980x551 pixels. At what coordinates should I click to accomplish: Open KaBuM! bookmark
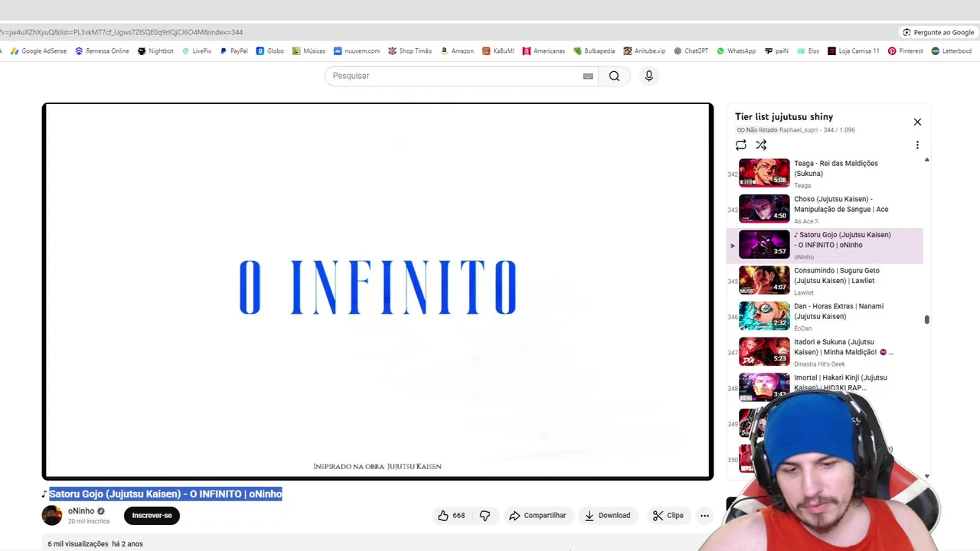[x=498, y=51]
